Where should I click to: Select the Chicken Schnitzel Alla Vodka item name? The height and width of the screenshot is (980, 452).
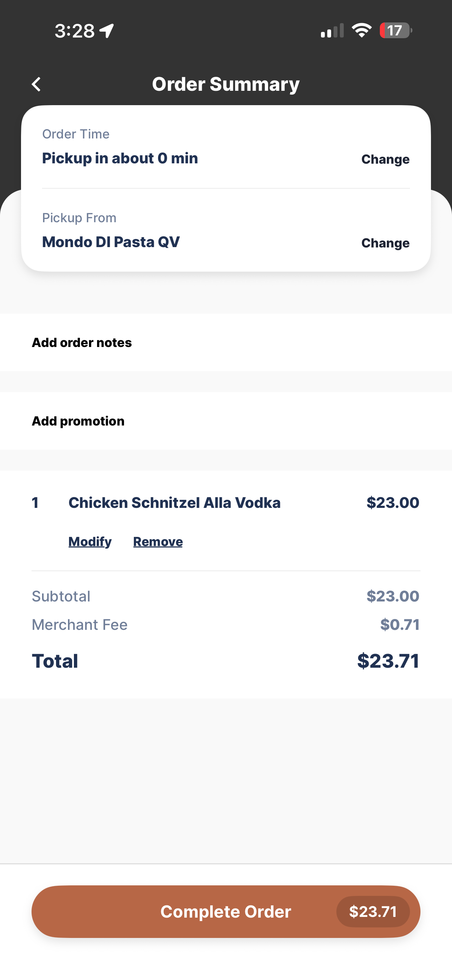click(x=174, y=503)
